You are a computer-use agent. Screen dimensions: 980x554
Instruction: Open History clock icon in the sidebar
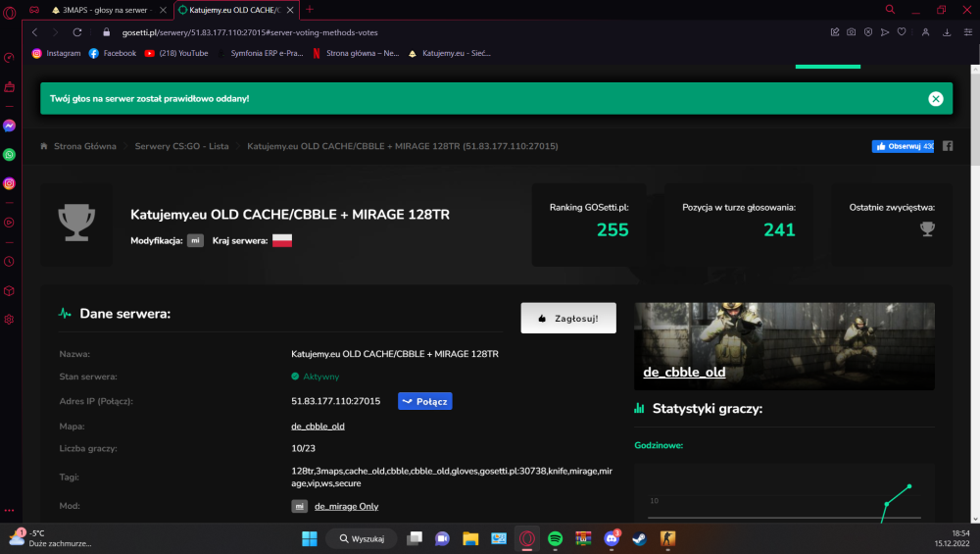(10, 262)
